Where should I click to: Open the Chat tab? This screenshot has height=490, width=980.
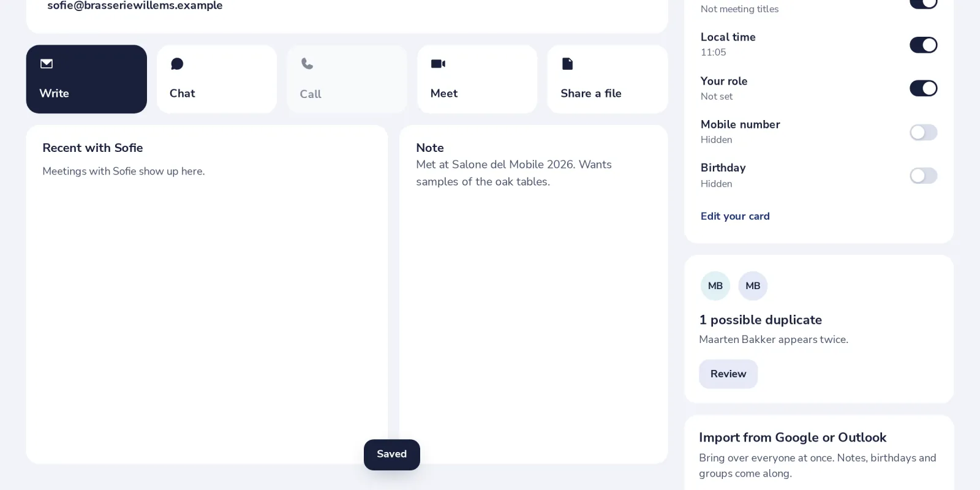coord(217,79)
